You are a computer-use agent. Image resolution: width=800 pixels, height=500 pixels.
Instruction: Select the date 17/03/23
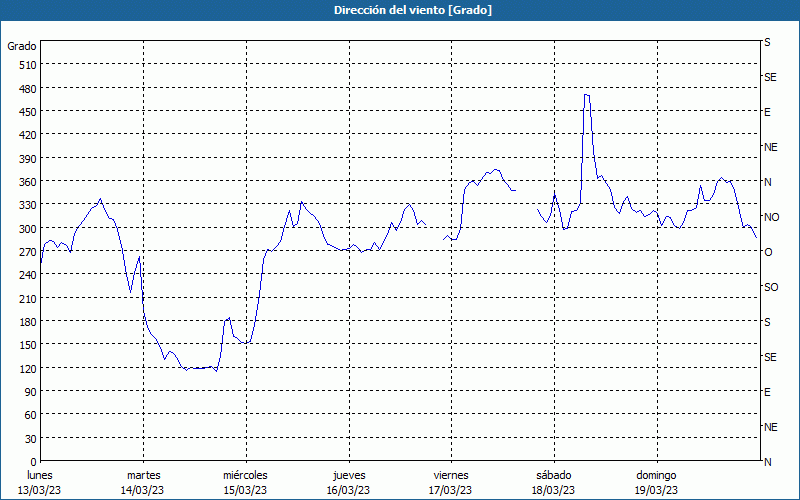[x=451, y=491]
